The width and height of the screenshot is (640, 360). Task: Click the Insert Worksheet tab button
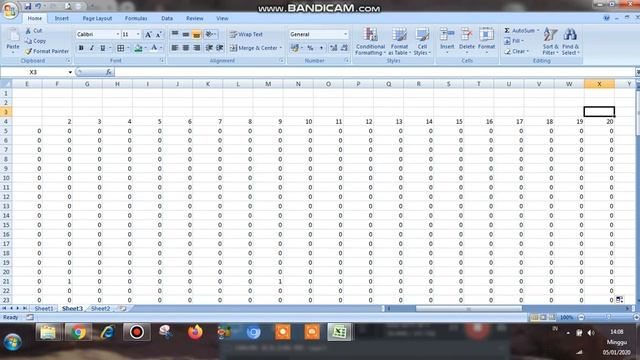tap(123, 309)
